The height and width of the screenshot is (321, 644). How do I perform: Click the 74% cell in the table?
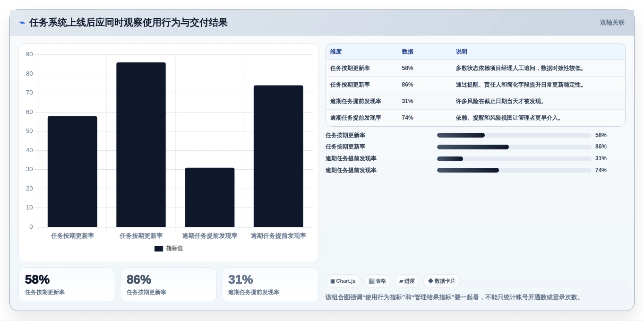[x=407, y=118]
